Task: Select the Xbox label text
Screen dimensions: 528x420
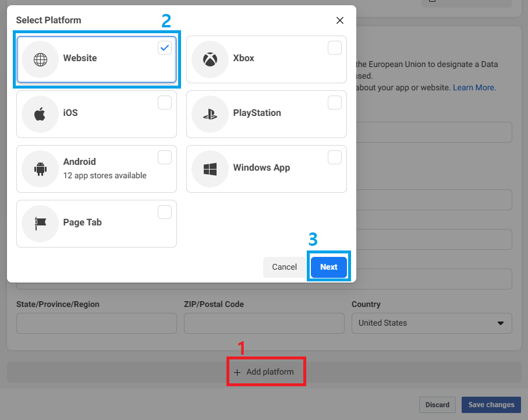Action: 243,58
